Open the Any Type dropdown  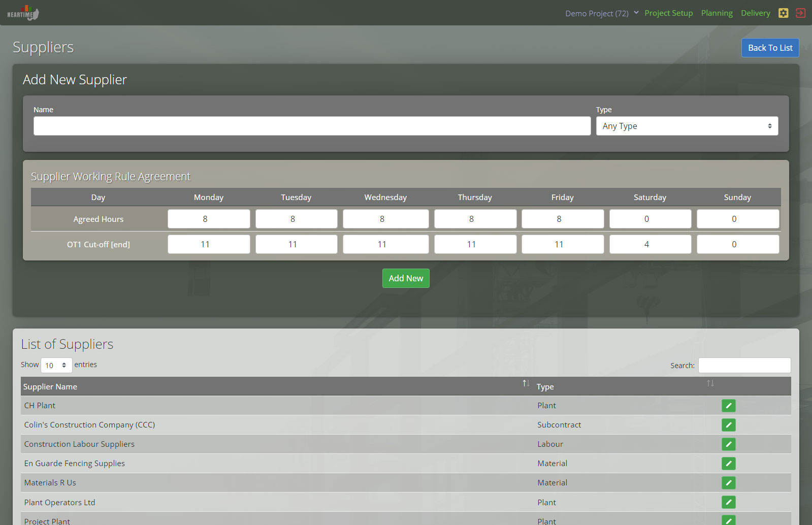687,126
